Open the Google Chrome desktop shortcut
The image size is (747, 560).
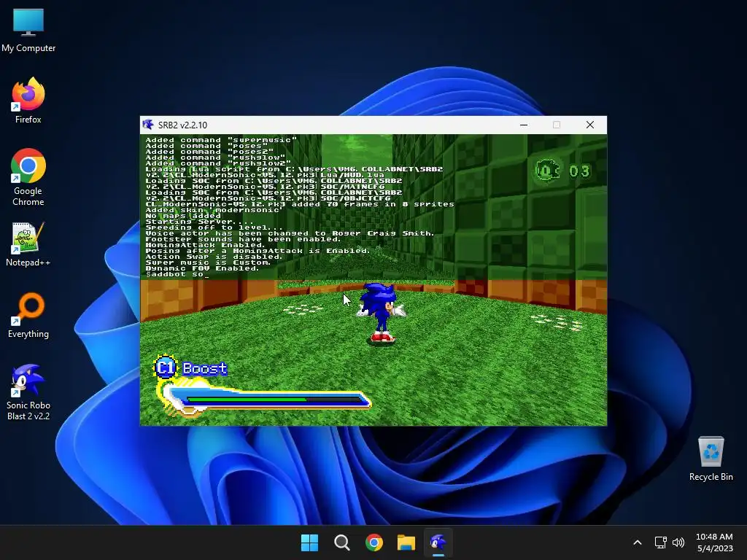28,177
